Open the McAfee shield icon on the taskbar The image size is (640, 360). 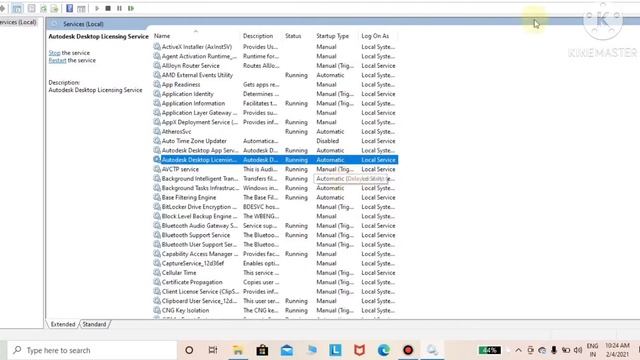[359, 350]
